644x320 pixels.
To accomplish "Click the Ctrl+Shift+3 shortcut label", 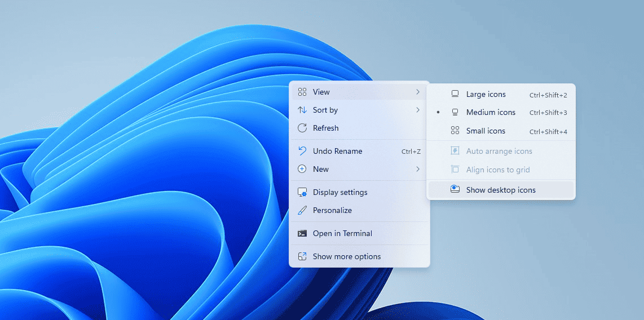I will click(548, 113).
